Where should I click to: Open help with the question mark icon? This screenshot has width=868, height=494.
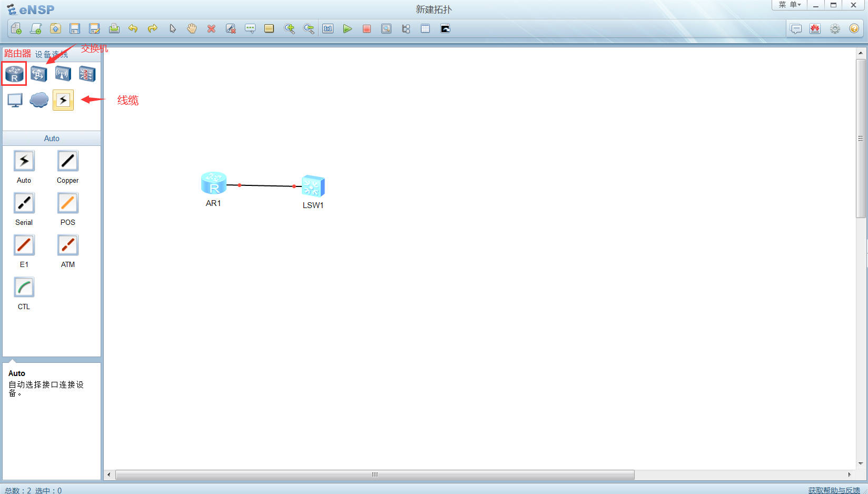click(x=854, y=28)
